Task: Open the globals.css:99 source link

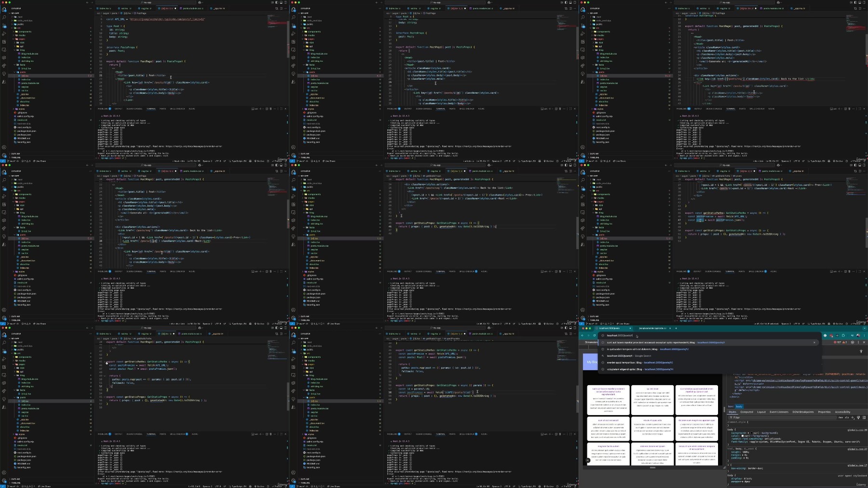Action: [x=857, y=430]
